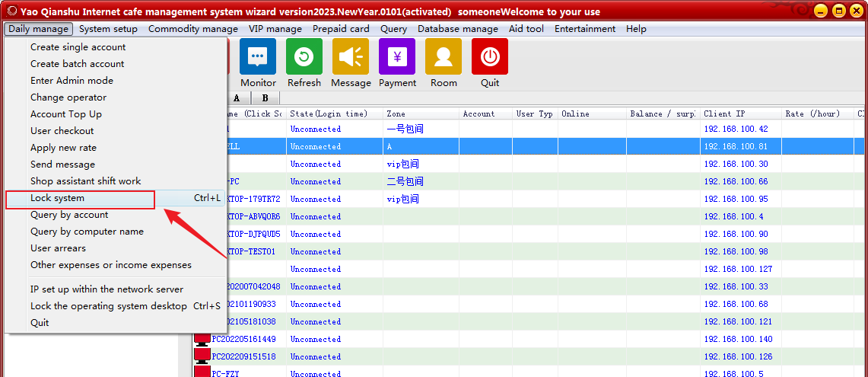Click the Monitor toolbar icon
The height and width of the screenshot is (377, 868).
(x=258, y=57)
